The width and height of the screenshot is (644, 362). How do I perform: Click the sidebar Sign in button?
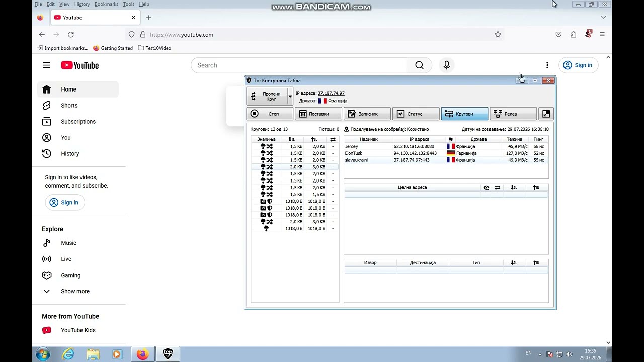[x=65, y=202]
